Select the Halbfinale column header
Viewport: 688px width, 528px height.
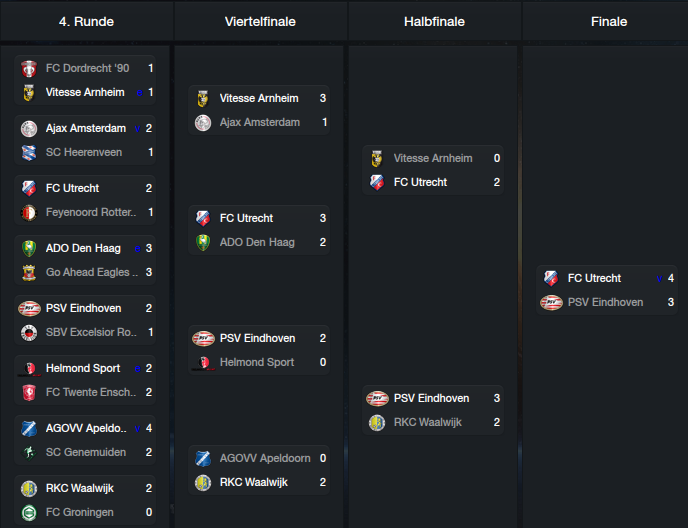pyautogui.click(x=434, y=21)
